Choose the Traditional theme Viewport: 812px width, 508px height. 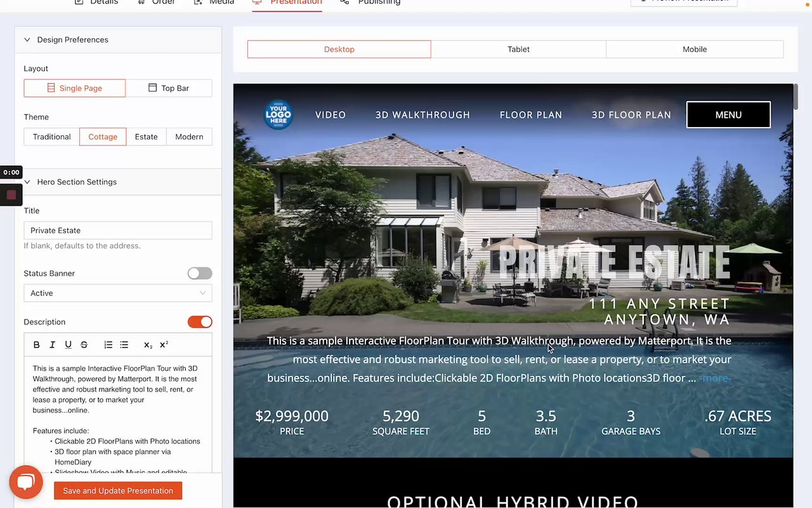[x=52, y=137]
